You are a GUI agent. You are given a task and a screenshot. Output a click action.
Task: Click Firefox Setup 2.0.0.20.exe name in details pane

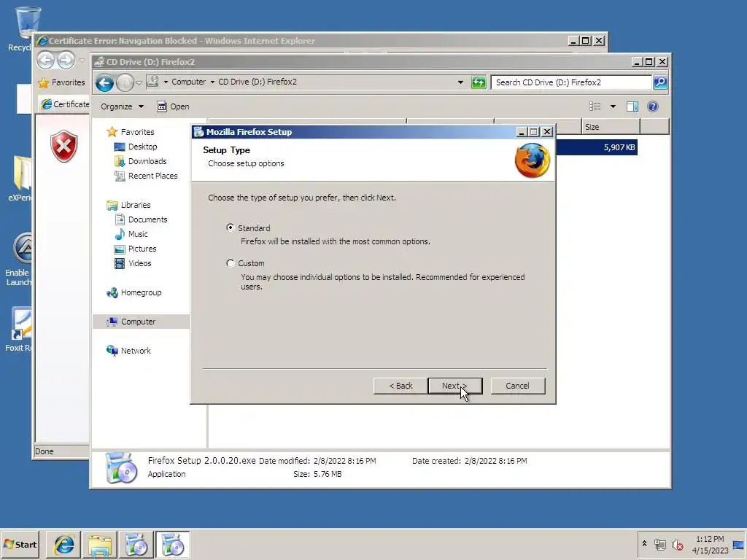click(x=201, y=461)
